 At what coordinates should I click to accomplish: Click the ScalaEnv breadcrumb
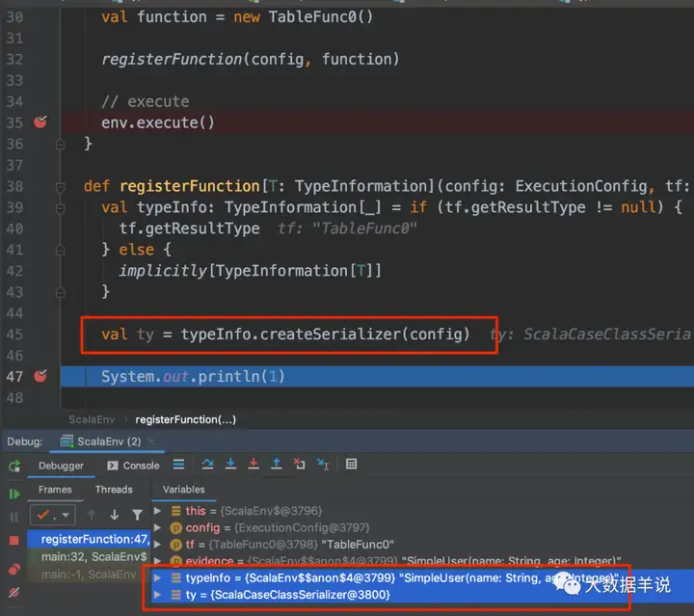[x=92, y=419]
